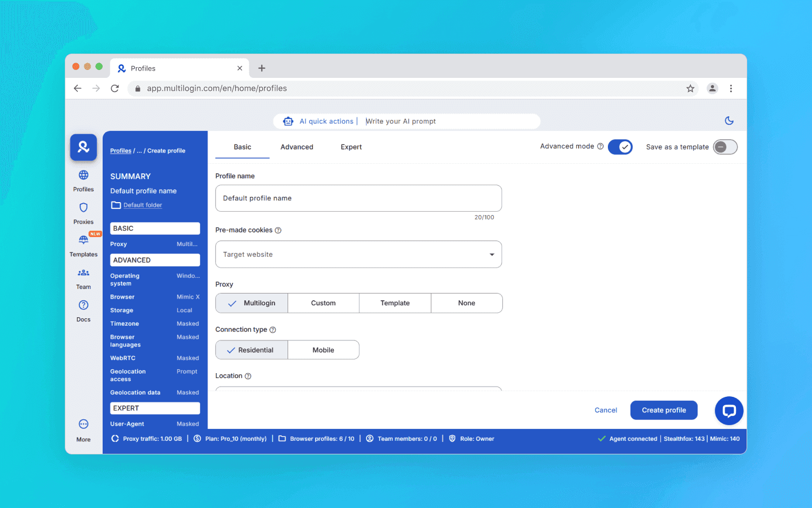
Task: Bookmark this page with the star
Action: (690, 89)
